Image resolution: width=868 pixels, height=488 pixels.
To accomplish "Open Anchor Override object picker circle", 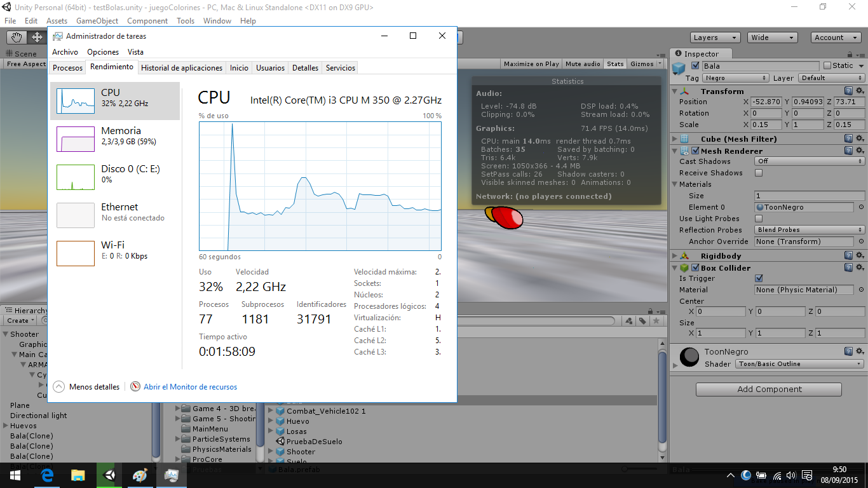I will [x=862, y=241].
